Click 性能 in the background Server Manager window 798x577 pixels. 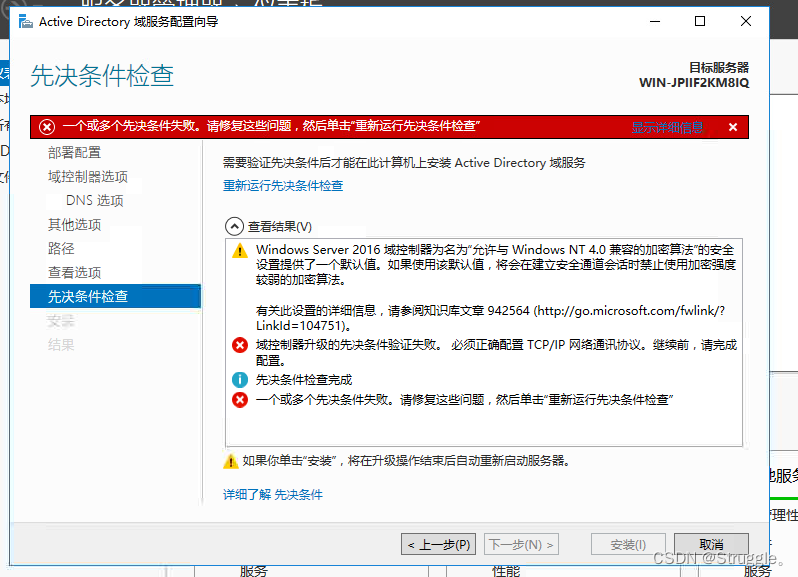pyautogui.click(x=506, y=571)
